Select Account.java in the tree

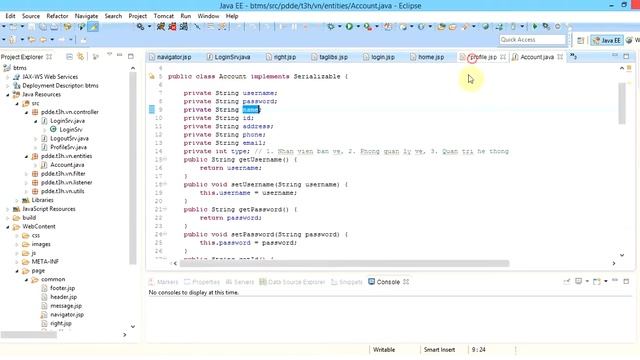click(67, 165)
